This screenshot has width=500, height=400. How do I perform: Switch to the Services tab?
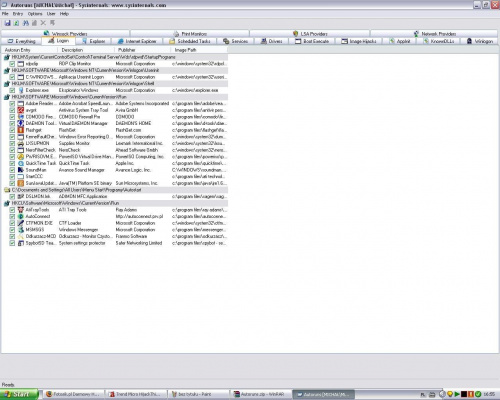pos(235,41)
